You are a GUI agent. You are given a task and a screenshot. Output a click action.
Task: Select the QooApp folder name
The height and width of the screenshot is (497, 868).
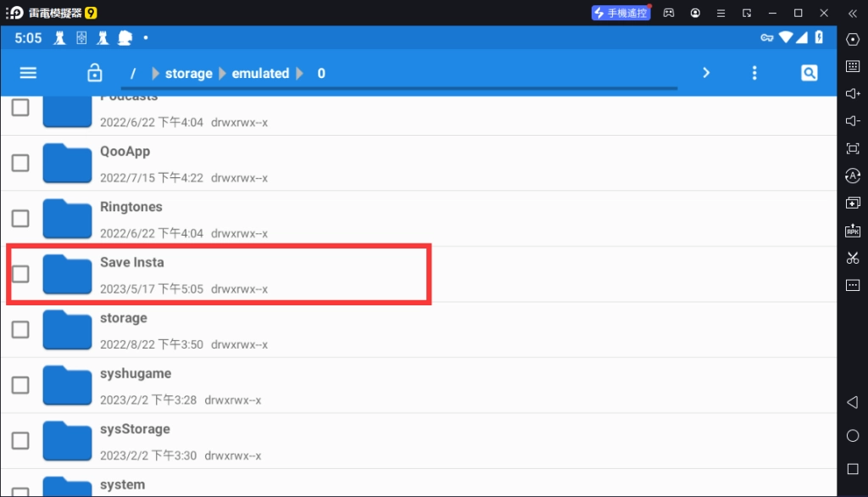(x=125, y=151)
